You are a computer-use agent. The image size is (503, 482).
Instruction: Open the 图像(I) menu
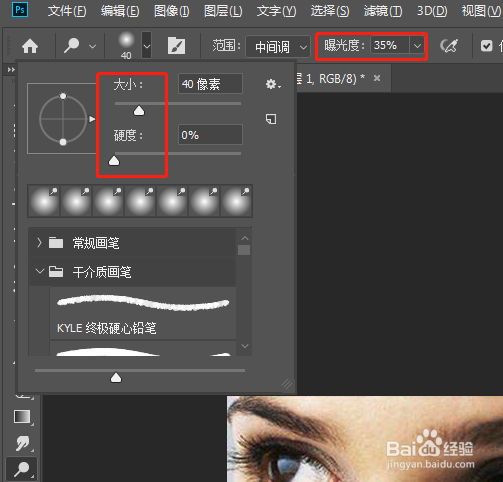[172, 11]
